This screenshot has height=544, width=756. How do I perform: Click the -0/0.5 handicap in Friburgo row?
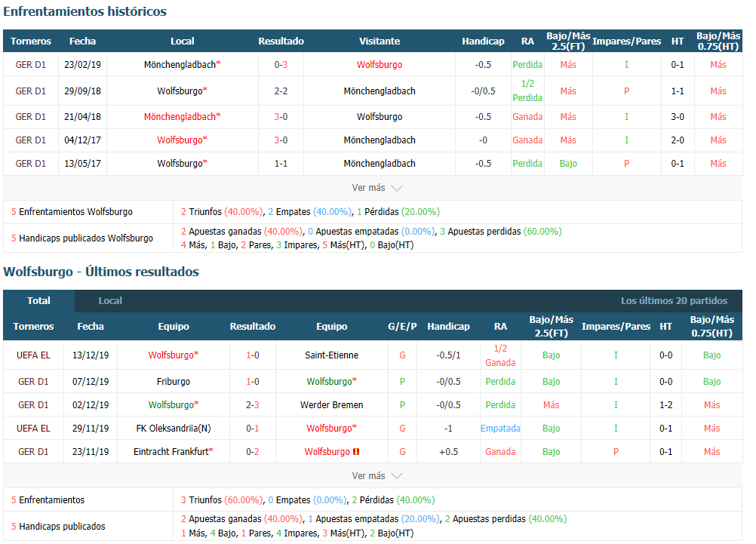448,382
